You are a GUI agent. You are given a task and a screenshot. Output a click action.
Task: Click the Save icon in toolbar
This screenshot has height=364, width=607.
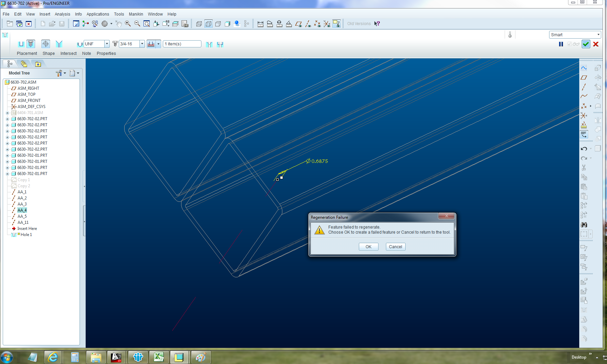click(62, 24)
